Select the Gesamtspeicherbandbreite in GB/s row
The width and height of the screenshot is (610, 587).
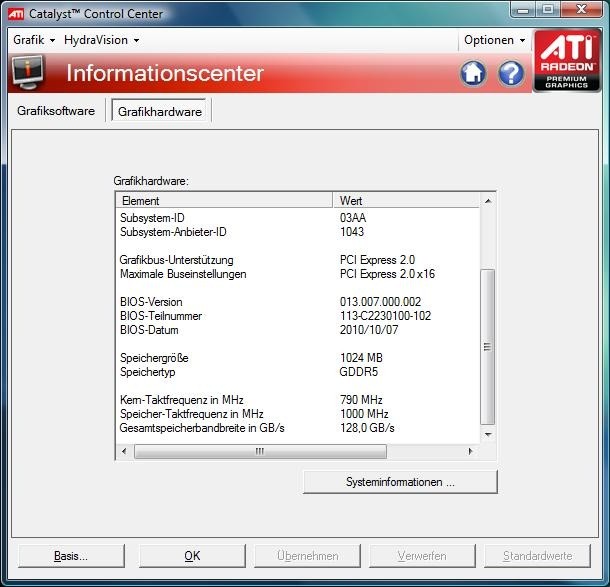(x=298, y=428)
